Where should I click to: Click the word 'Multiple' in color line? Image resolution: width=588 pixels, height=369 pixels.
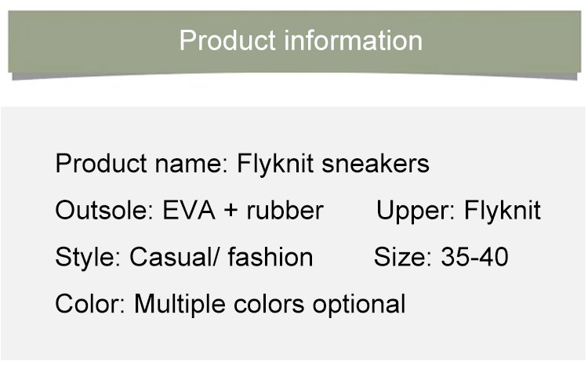pos(180,304)
